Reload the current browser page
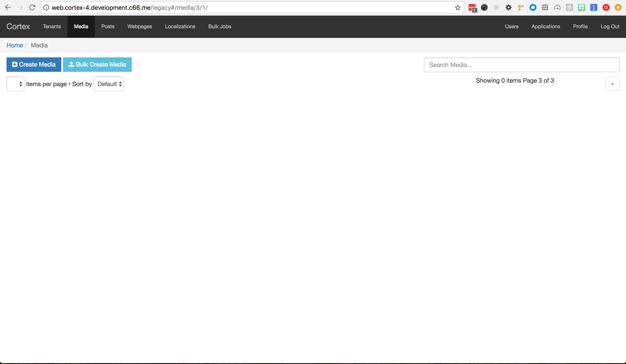 click(32, 7)
